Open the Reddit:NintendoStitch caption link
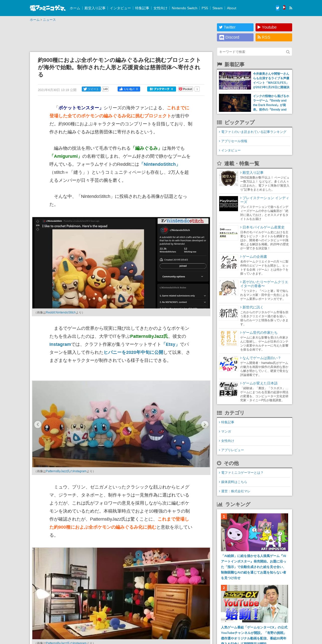This screenshot has width=322, height=644. (61, 312)
